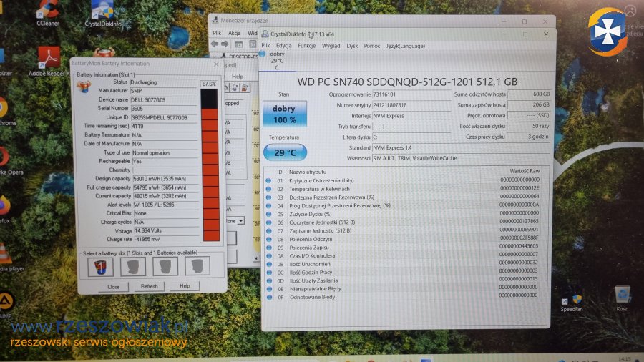
Task: Click the Voltage field 14.994 Volts
Action: [x=167, y=230]
